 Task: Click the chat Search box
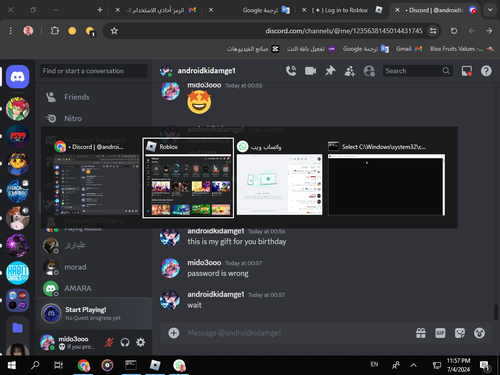click(x=417, y=71)
